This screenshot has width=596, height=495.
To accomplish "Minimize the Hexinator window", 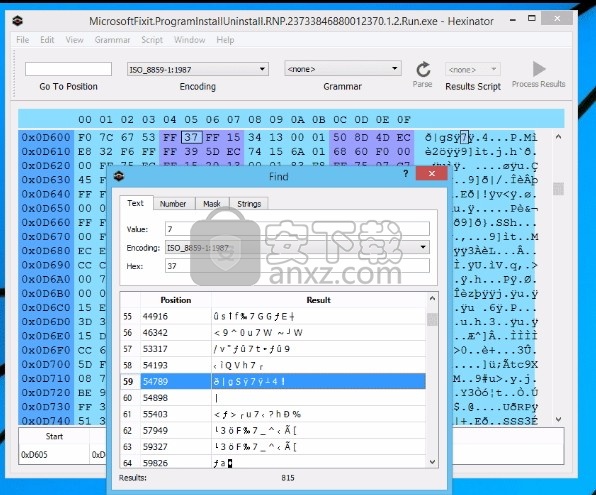I will (513, 19).
